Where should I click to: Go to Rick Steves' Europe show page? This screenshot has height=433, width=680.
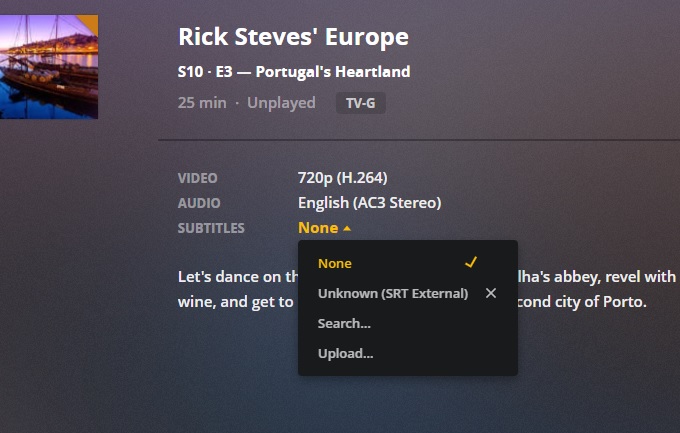(294, 36)
